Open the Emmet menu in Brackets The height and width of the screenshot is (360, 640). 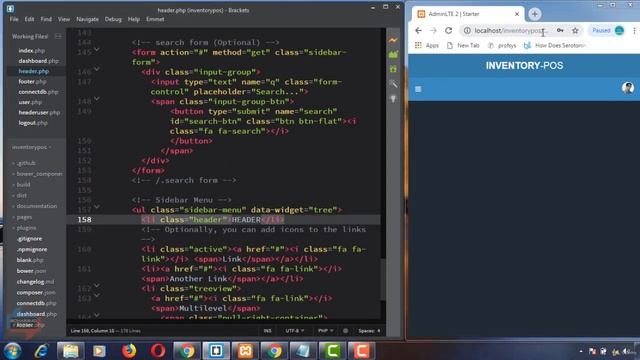click(x=155, y=19)
